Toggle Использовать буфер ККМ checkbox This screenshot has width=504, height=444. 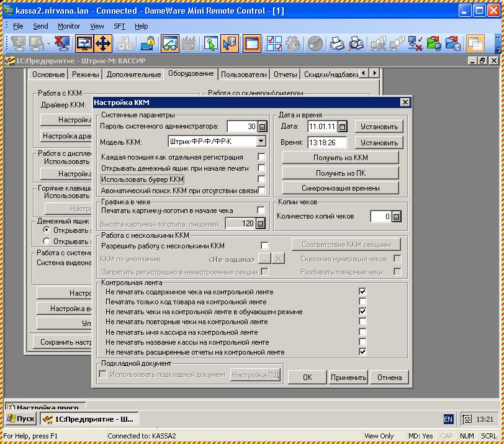pyautogui.click(x=261, y=179)
